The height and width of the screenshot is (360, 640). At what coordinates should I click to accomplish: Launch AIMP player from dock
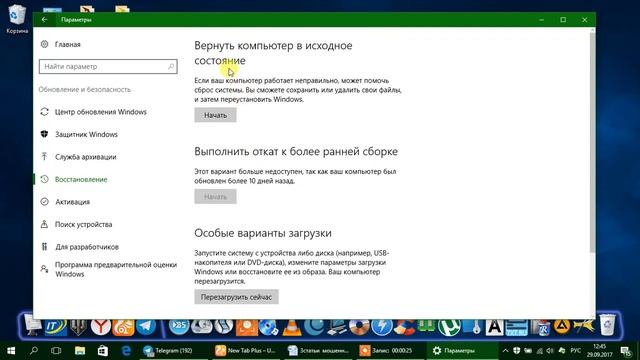(x=562, y=327)
